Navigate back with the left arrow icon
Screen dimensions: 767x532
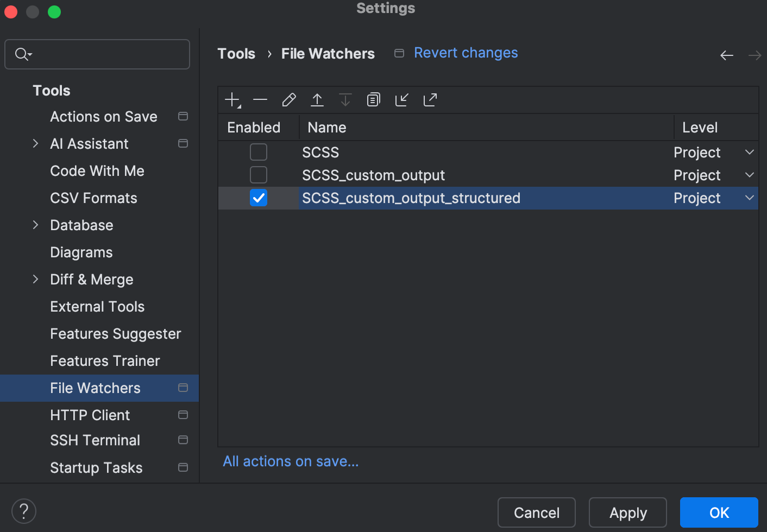coord(726,55)
